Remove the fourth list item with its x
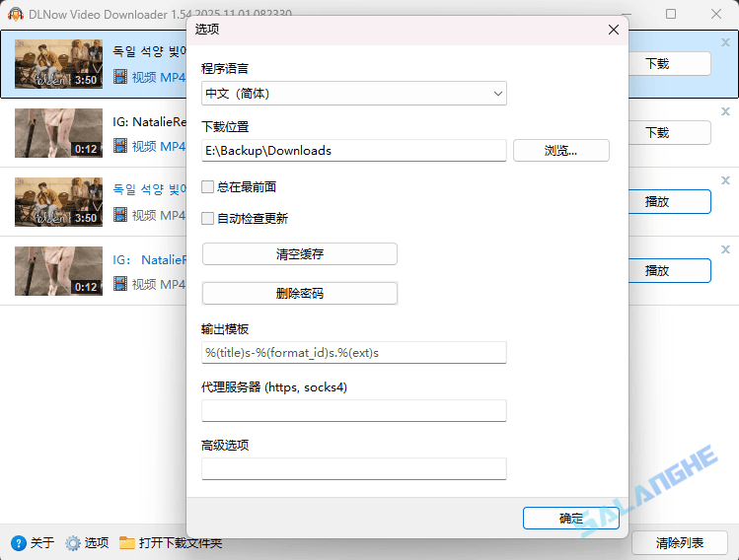 click(726, 249)
